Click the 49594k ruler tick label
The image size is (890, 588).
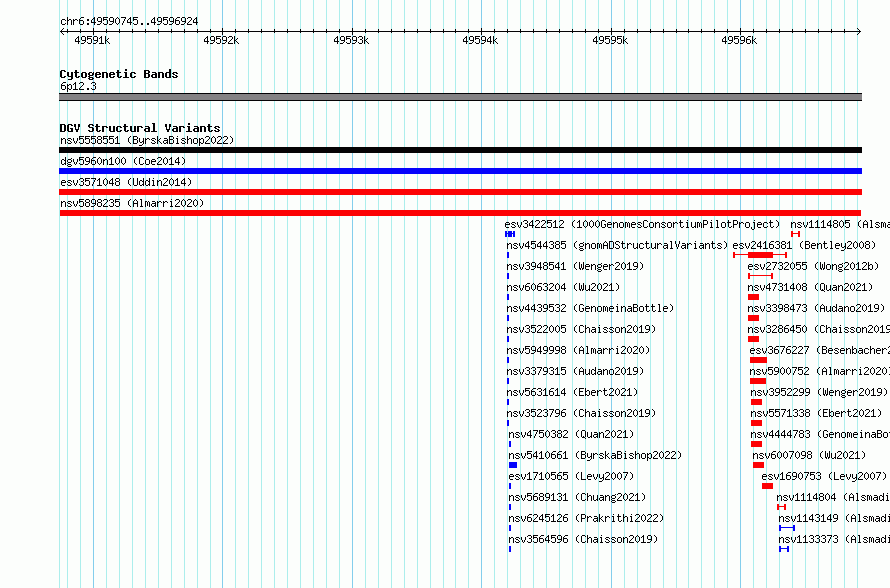(480, 40)
